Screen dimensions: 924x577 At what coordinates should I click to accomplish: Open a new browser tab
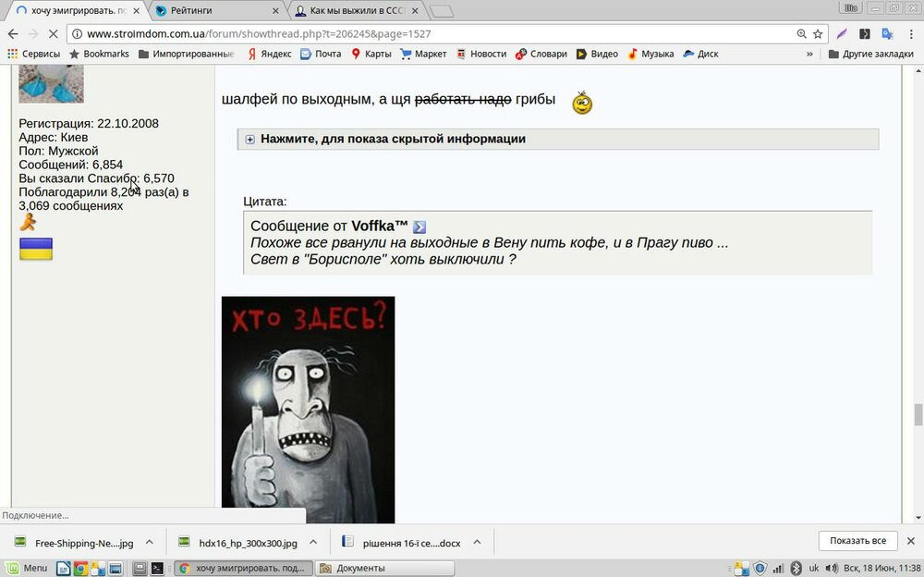(441, 11)
